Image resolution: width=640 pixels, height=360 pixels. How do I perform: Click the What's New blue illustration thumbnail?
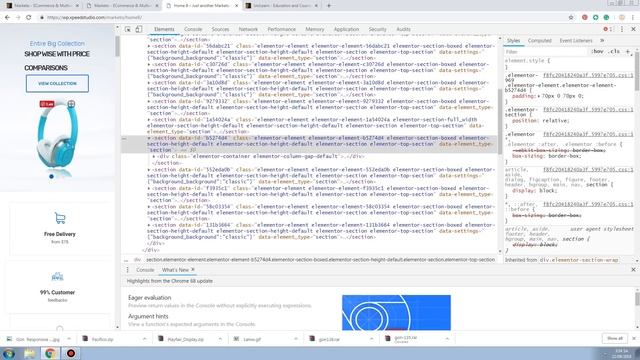click(x=396, y=313)
